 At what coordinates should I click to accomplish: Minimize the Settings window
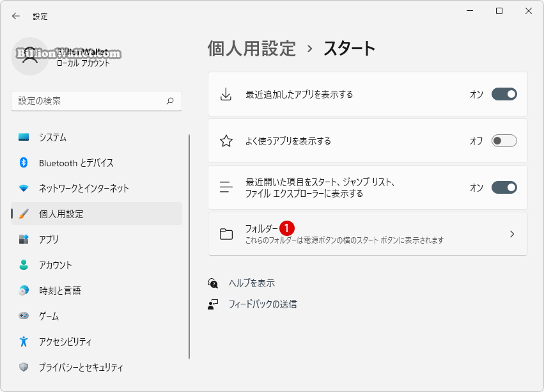pos(470,11)
